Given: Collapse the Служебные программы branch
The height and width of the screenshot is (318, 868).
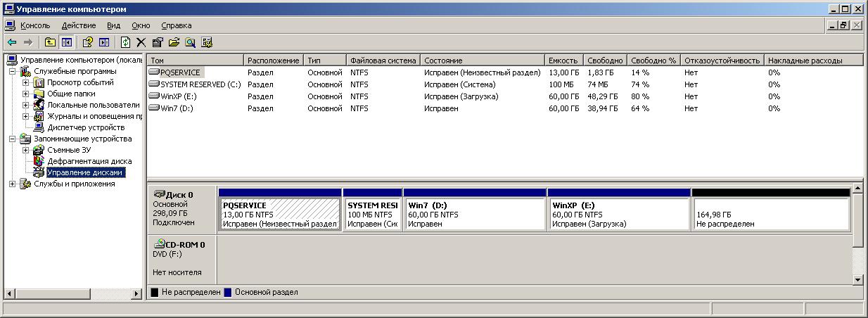Looking at the screenshot, I should point(13,72).
